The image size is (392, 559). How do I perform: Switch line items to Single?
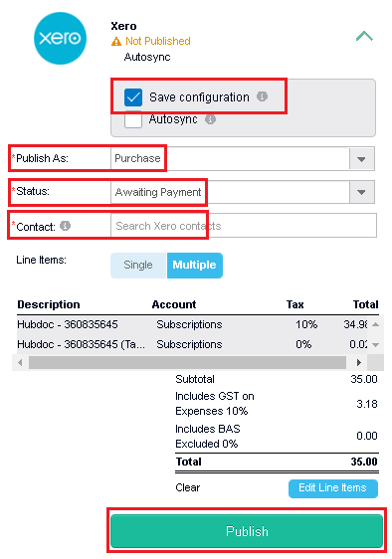click(138, 266)
